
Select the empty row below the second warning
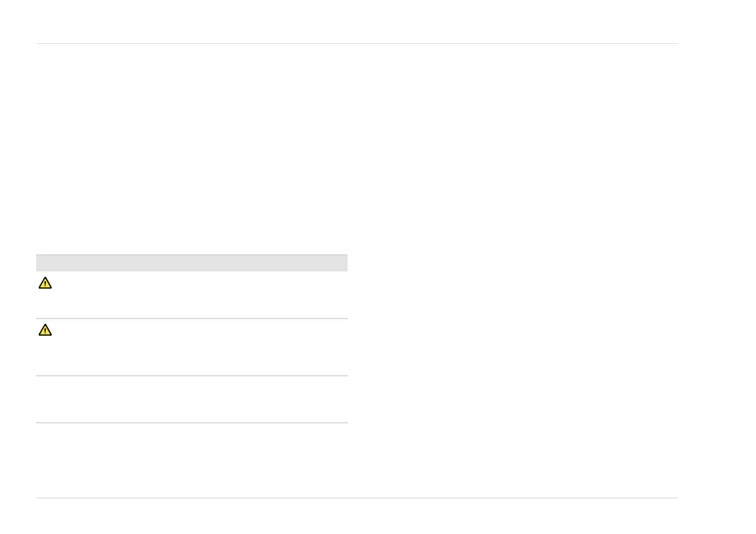[x=191, y=399]
